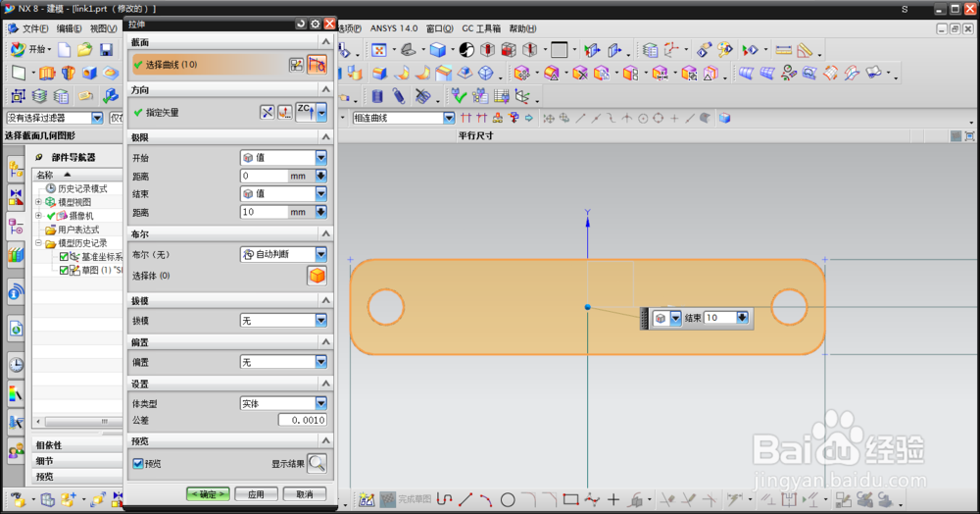Click the 取消 Cancel button
The image size is (980, 514).
[305, 494]
